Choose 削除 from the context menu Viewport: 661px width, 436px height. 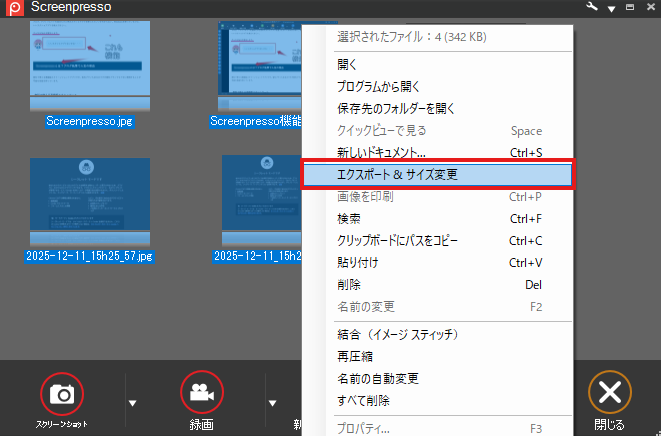[x=348, y=284]
